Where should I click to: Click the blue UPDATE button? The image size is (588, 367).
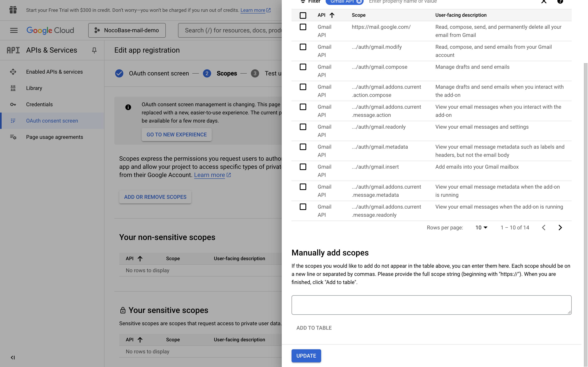[306, 356]
